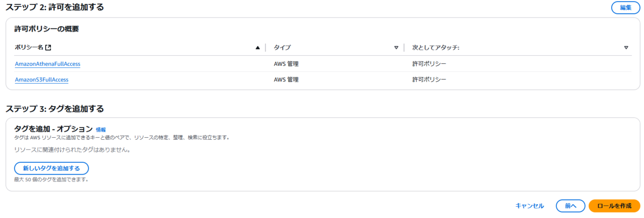Sort ascending by ポリシー名 column arrow
The height and width of the screenshot is (218, 644).
(x=258, y=48)
